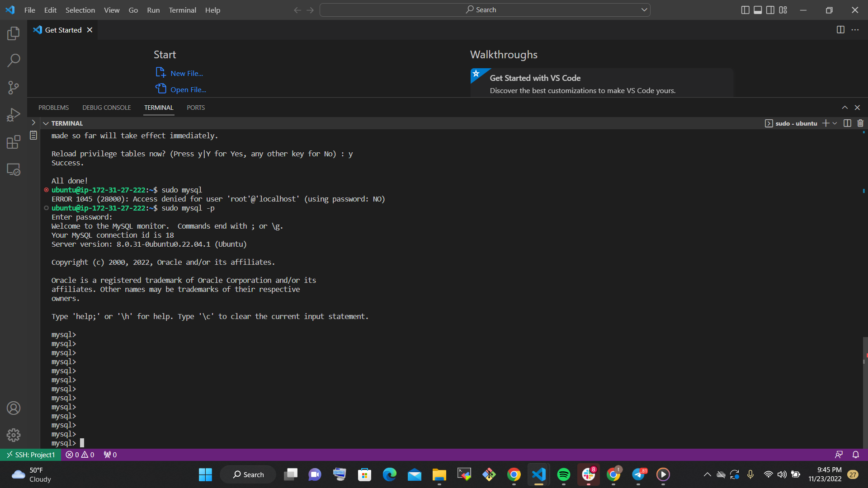Click errors count in status bar
868x488 pixels.
tap(72, 455)
